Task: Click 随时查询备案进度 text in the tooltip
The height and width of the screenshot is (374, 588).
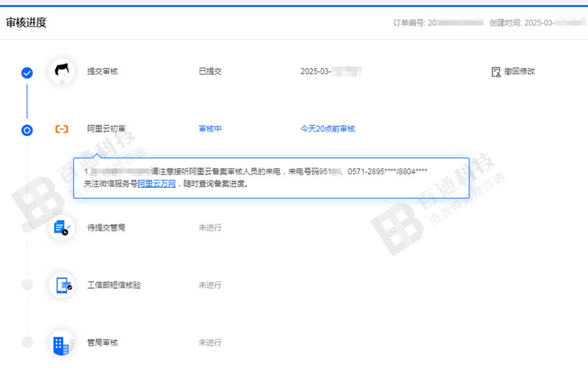Action: tap(214, 184)
